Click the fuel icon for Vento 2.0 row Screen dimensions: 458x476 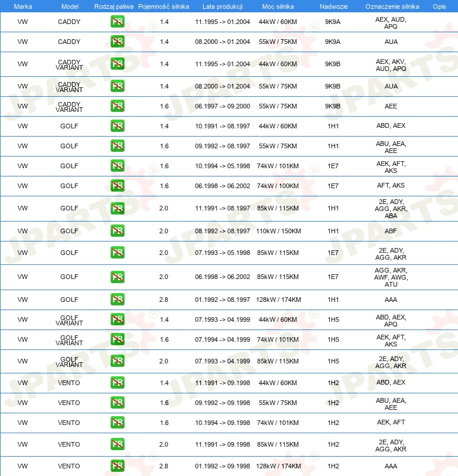[117, 444]
